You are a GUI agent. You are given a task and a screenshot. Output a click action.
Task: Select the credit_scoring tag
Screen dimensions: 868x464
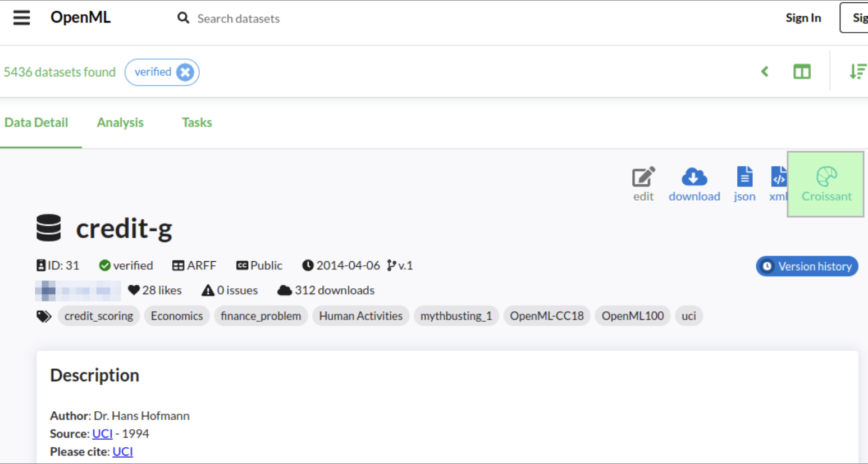click(x=99, y=316)
